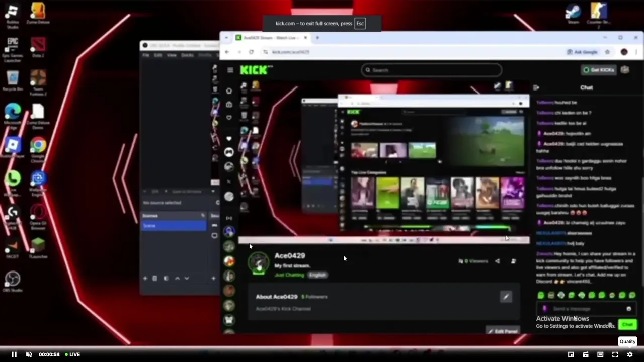The width and height of the screenshot is (644, 362).
Task: Edit About section with pencil icon
Action: (506, 297)
